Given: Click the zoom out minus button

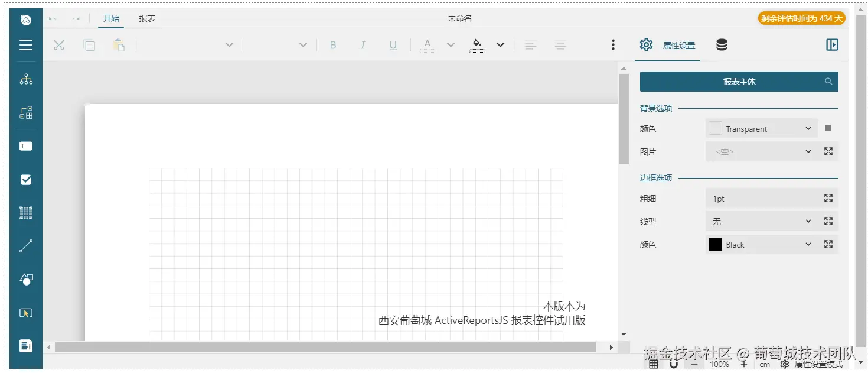Looking at the screenshot, I should 694,364.
